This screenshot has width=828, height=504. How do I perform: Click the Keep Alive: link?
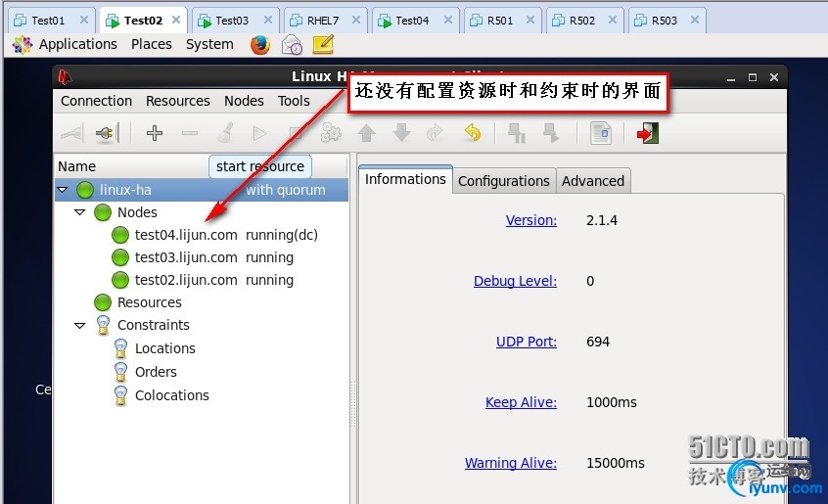522,402
